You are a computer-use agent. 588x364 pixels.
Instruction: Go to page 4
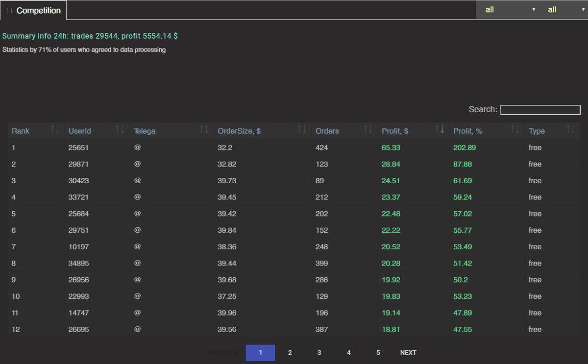tap(349, 353)
